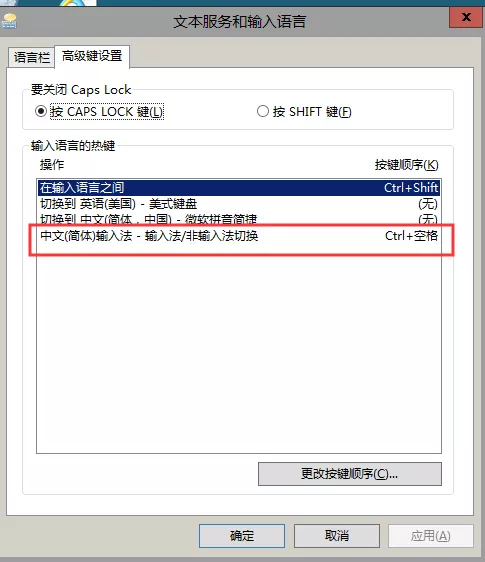Confirm with the 确定 button
The height and width of the screenshot is (562, 485).
[x=242, y=536]
